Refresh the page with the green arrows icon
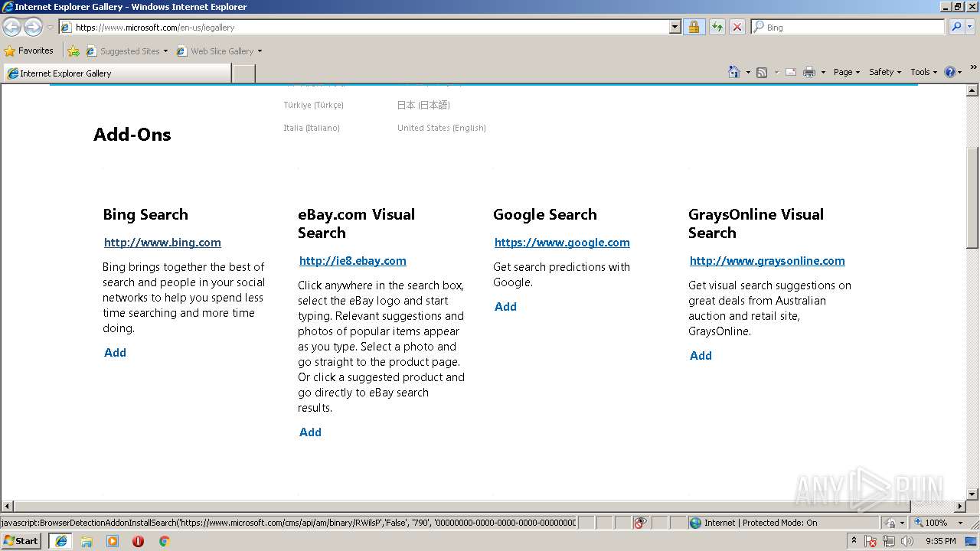This screenshot has width=980, height=551. 717,27
